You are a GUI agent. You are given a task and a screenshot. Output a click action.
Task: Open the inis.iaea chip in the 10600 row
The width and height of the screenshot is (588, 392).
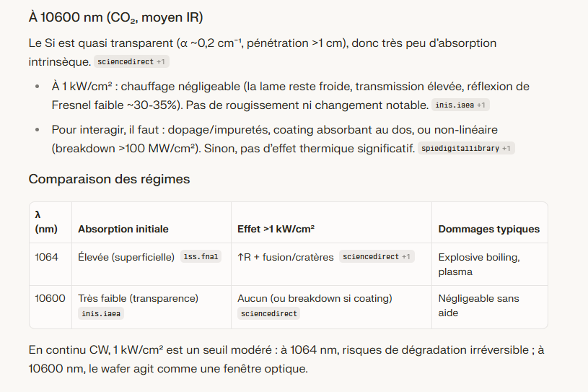click(x=100, y=313)
